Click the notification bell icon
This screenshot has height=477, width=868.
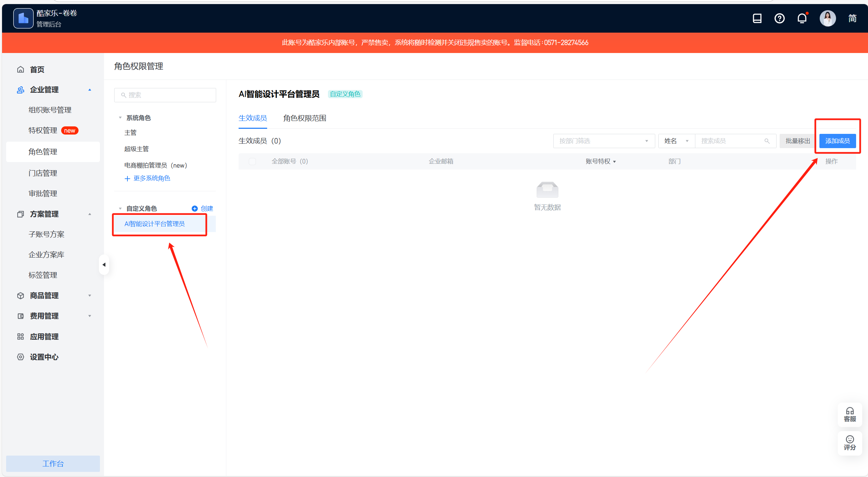coord(802,18)
